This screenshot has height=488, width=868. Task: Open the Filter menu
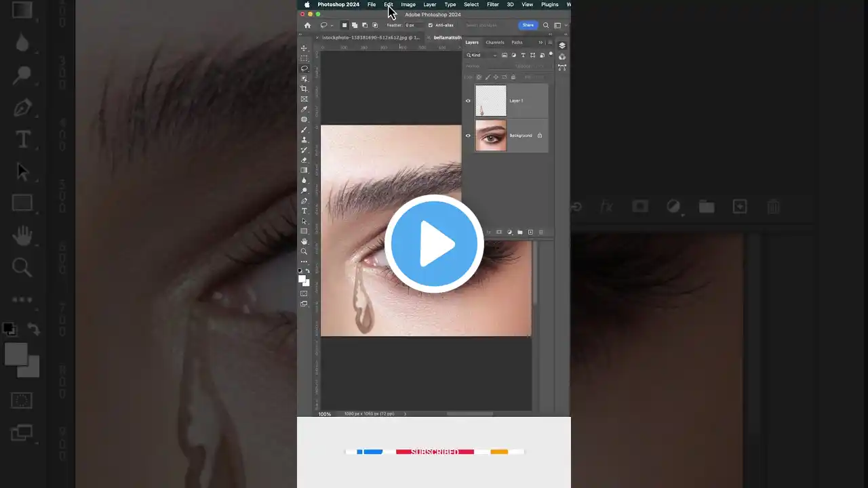click(492, 5)
